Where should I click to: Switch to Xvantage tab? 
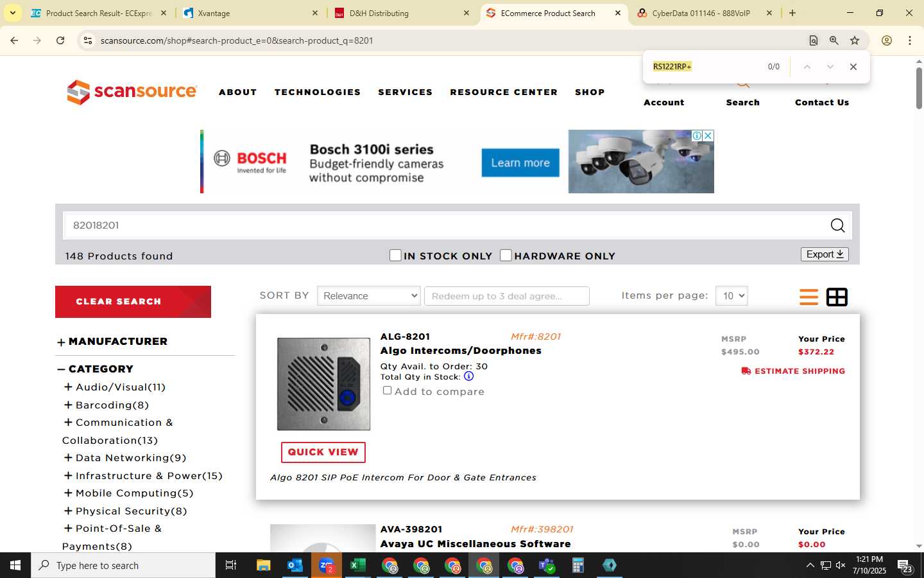251,13
